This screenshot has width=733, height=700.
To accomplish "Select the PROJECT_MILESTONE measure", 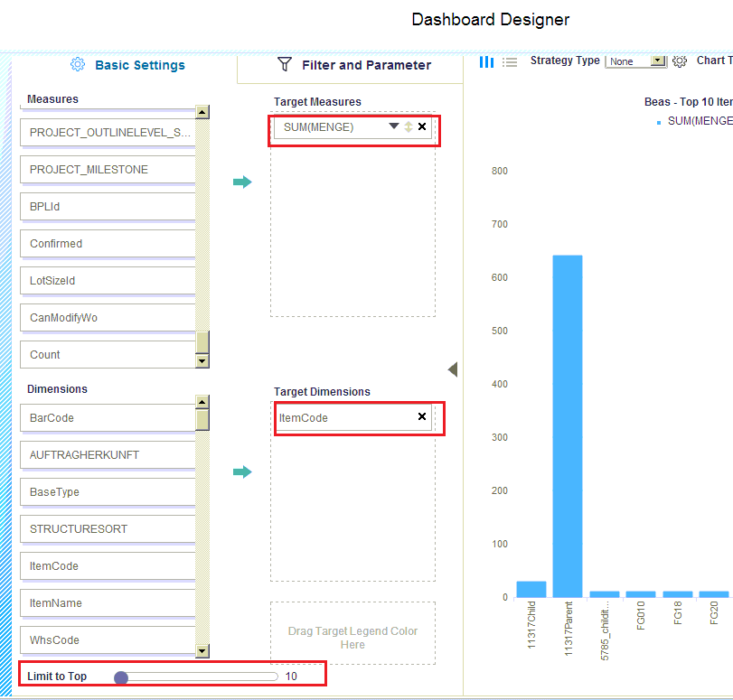I will [108, 170].
